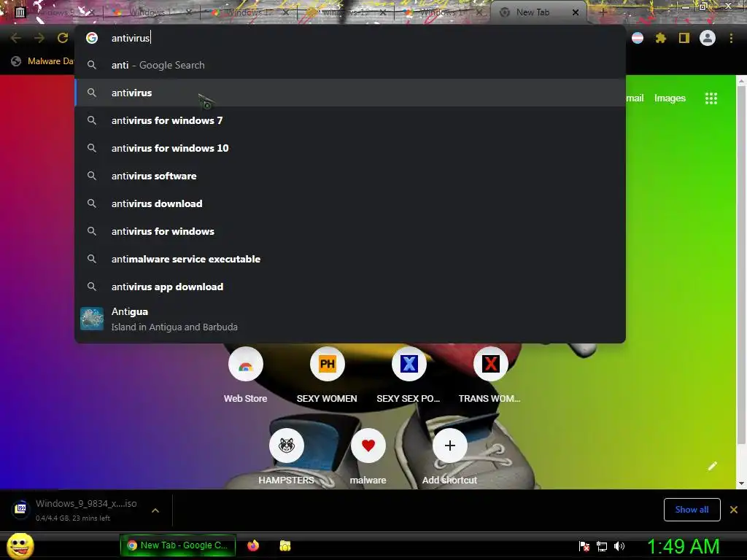
Task: Switch to the New Tab tab
Action: pos(538,12)
